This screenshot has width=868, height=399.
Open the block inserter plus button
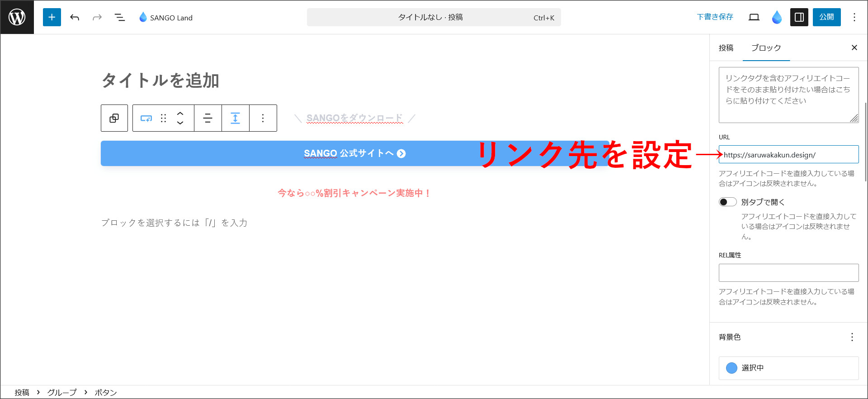[52, 17]
